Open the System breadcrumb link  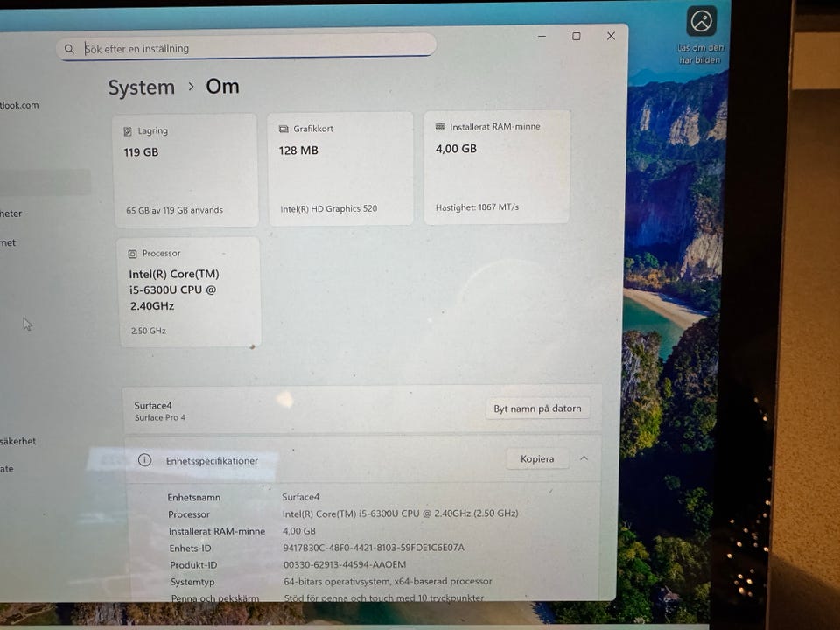[142, 87]
